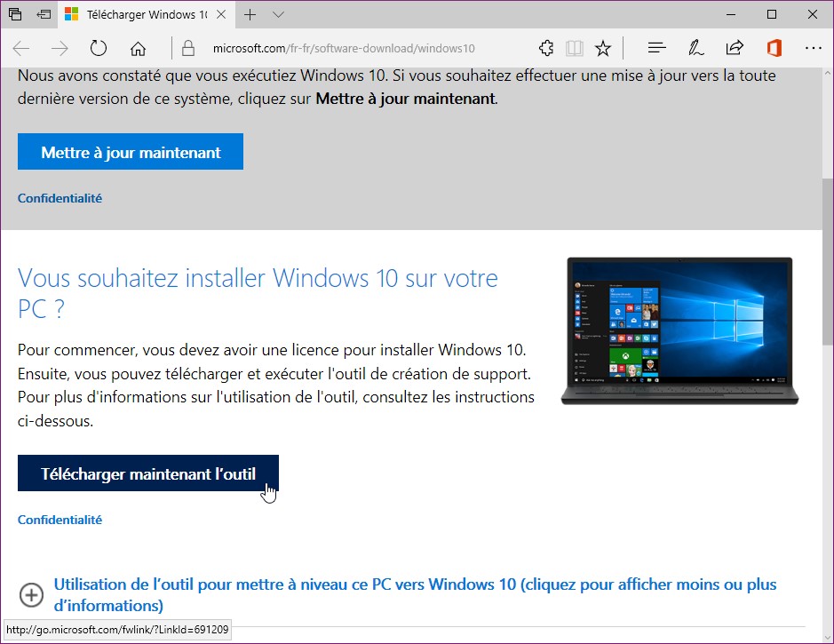
Task: Click the scrollbar up arrow
Action: click(828, 74)
